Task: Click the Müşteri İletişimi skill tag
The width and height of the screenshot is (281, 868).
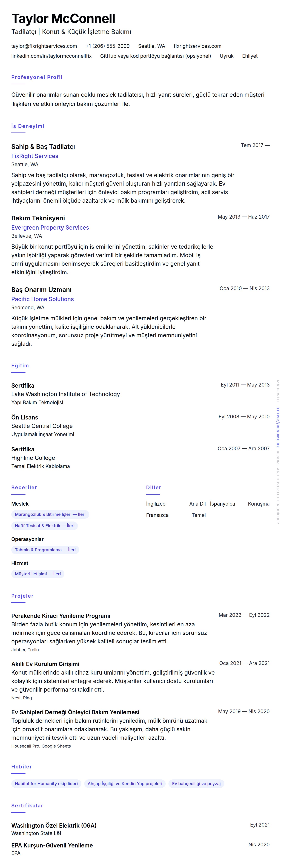Action: point(38,574)
